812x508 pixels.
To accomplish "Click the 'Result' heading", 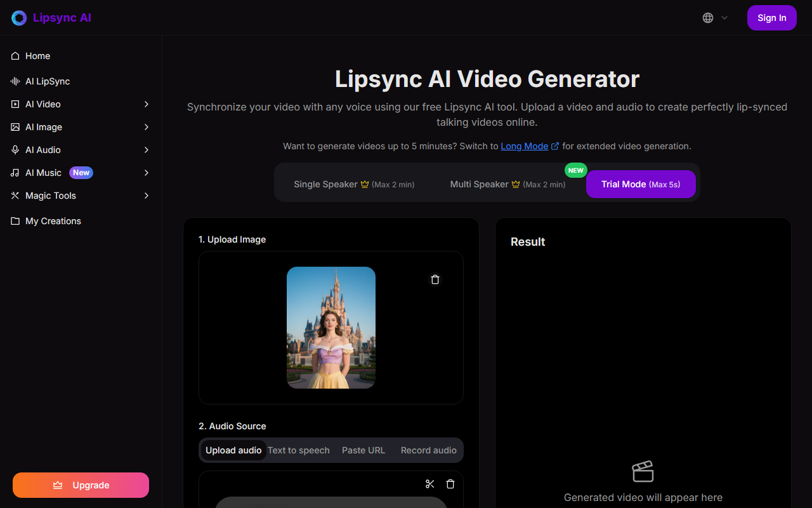I will point(528,242).
